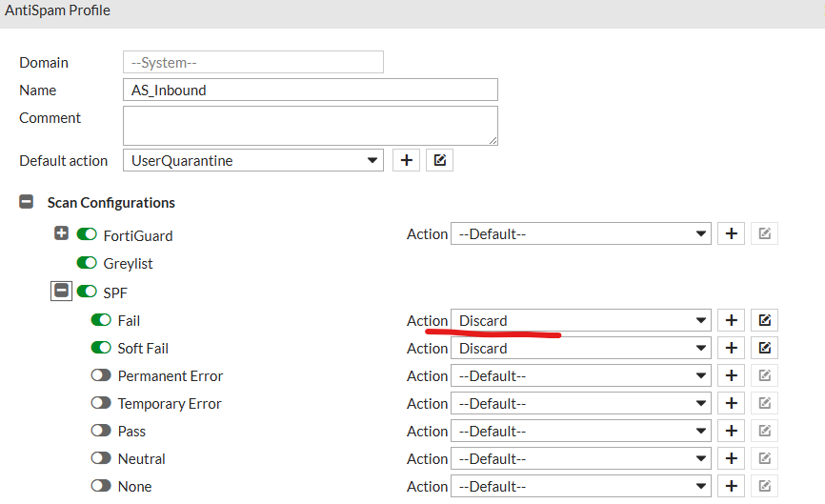Screen dimensions: 825x504
Task: Edit action icon in None row
Action: click(x=764, y=486)
